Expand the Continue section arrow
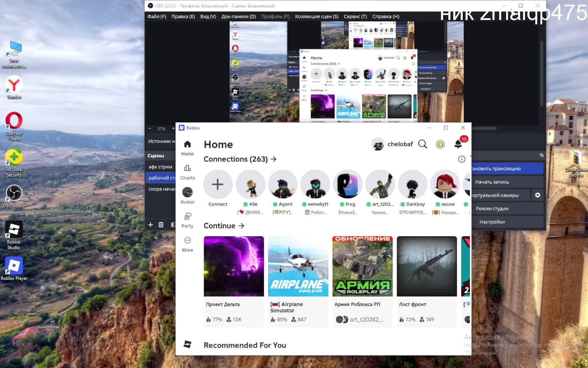Screen dimensions: 588x368 pos(241,226)
